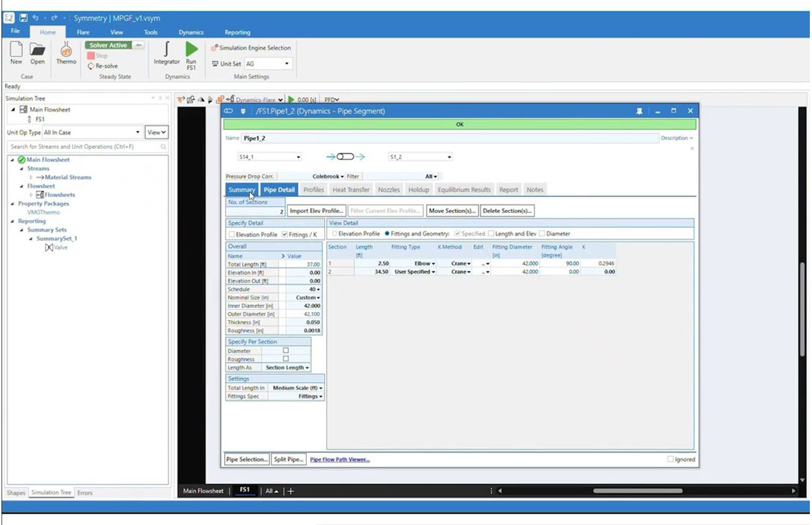Toggle the Ignored checkbox
812x525 pixels.
(x=670, y=459)
